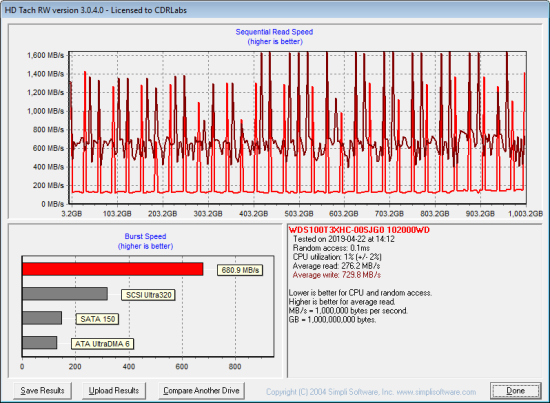The image size is (550, 403).
Task: Click the Sequential Read Speed chart title
Action: tap(274, 32)
